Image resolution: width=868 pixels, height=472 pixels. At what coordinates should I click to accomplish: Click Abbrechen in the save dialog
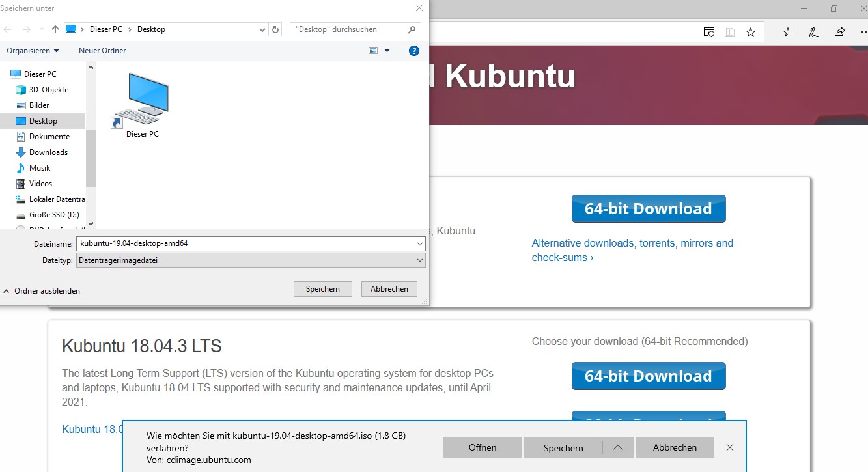389,289
